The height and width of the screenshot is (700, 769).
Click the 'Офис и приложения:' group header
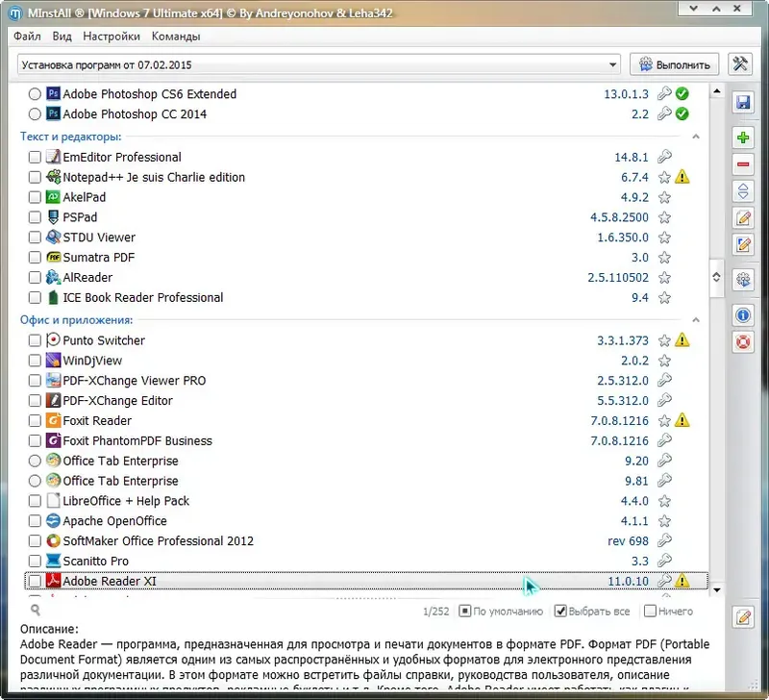pos(77,320)
